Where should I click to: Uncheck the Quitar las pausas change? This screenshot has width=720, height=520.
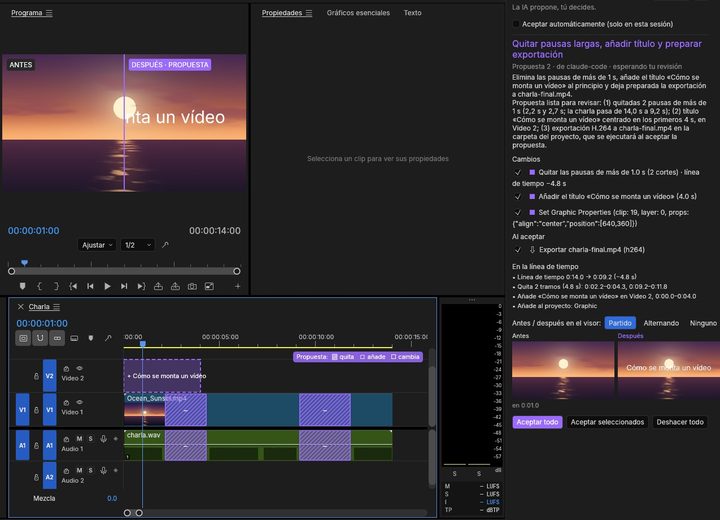(518, 172)
